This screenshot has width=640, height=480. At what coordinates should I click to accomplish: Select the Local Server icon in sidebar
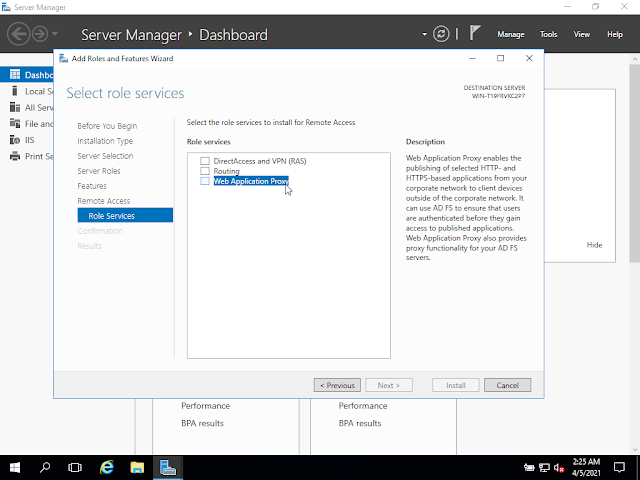coord(15,91)
